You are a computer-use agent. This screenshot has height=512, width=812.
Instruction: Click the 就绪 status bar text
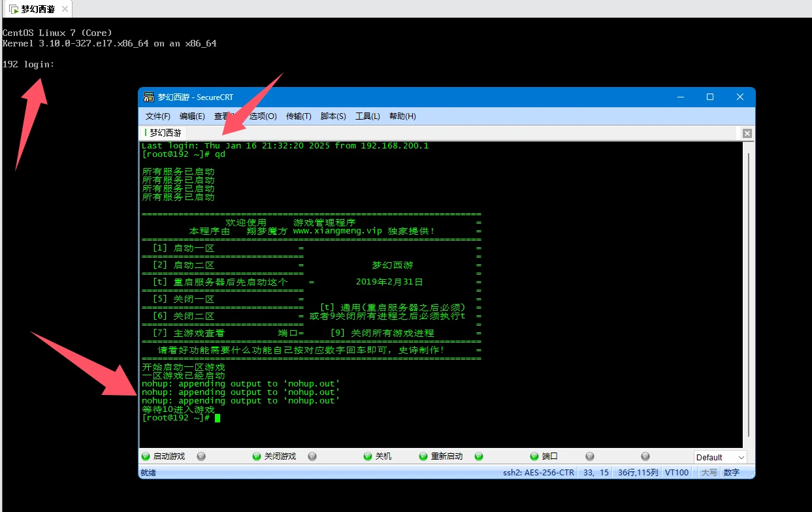click(148, 473)
